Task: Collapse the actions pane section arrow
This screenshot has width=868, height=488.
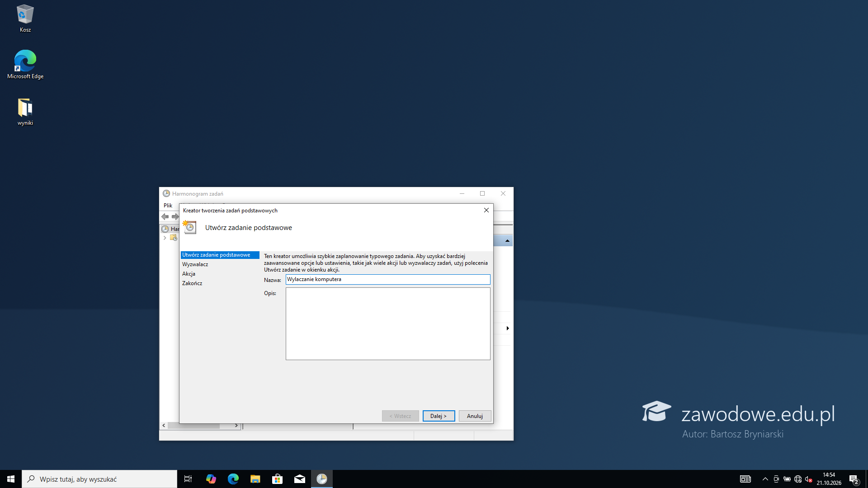Action: coord(507,241)
